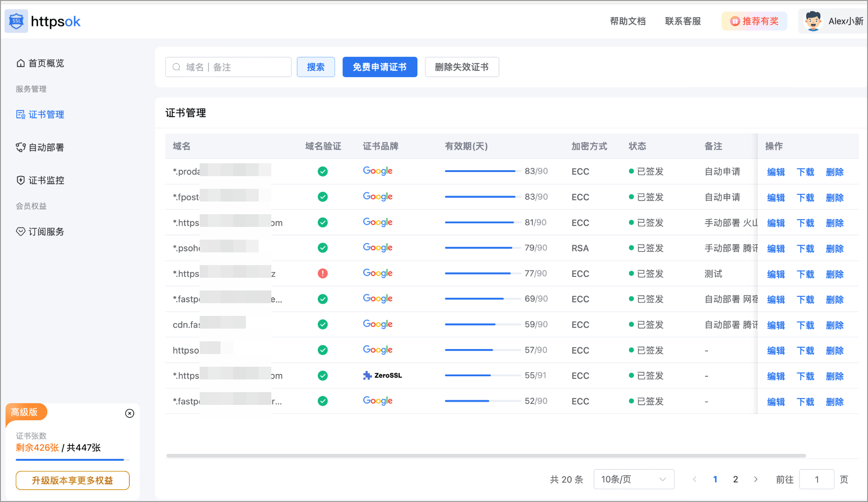Click verification check in 69/90 row
Image resolution: width=868 pixels, height=502 pixels.
(x=323, y=299)
